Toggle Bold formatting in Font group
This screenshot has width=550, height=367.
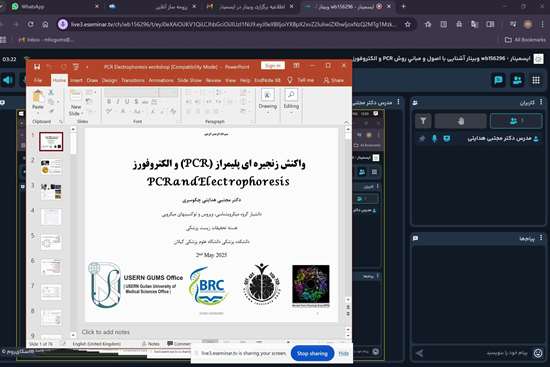109,102
